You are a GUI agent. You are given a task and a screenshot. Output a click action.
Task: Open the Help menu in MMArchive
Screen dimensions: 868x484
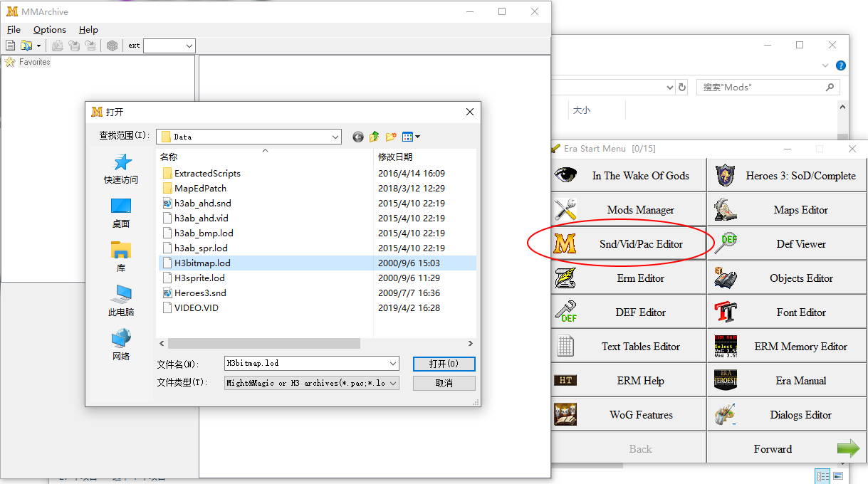88,30
